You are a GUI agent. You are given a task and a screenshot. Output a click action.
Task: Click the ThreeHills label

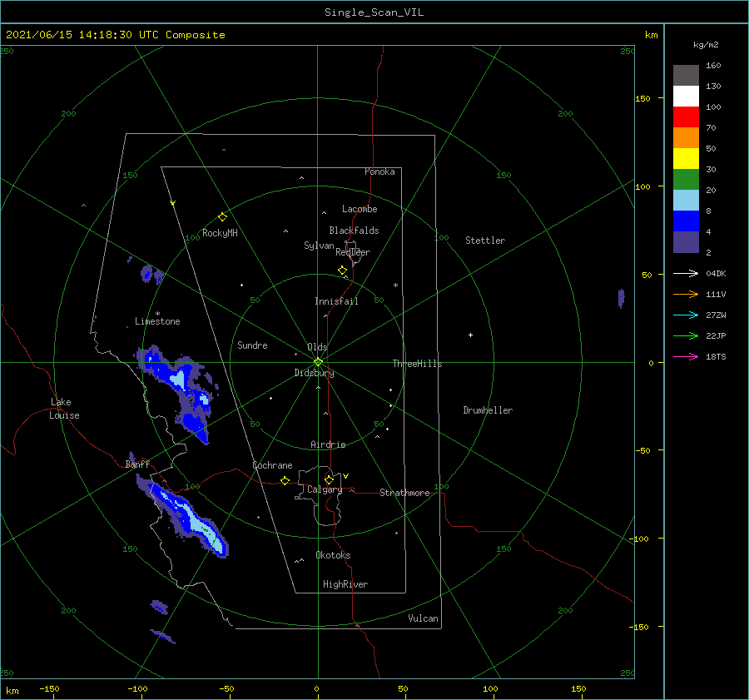pos(417,364)
